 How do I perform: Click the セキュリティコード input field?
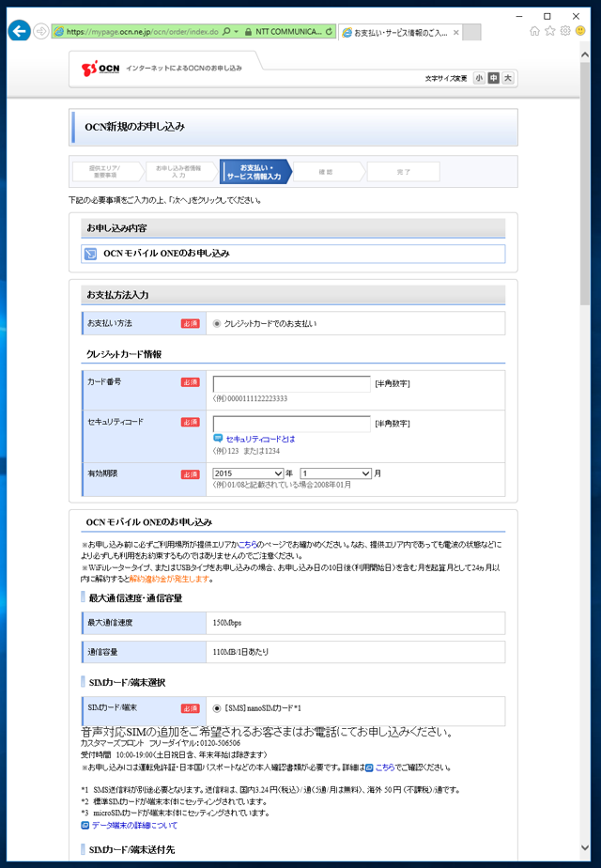[292, 424]
